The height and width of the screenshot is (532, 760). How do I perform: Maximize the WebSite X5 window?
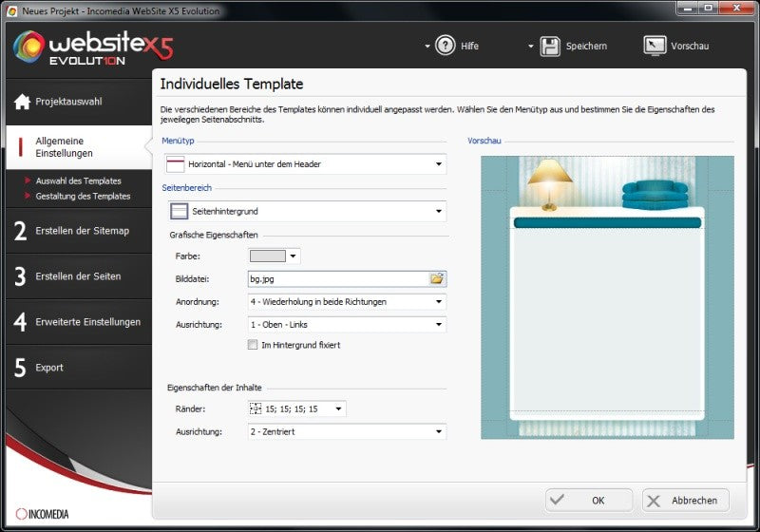pos(709,8)
